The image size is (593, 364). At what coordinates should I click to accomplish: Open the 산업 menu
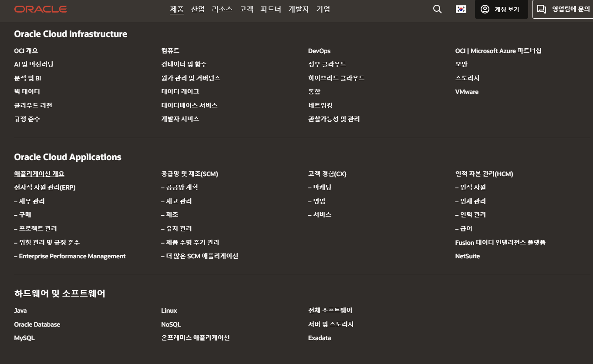pos(198,9)
